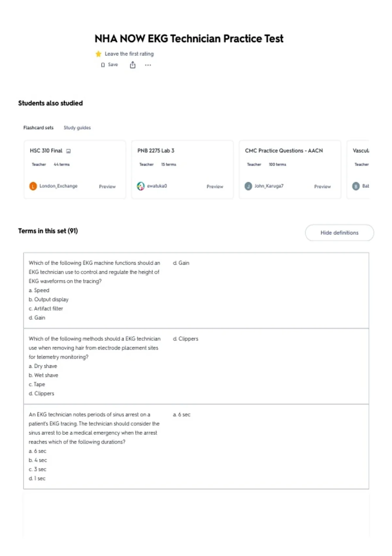Preview the HSC 310 Final set
Screen dimensions: 392x556
click(107, 186)
